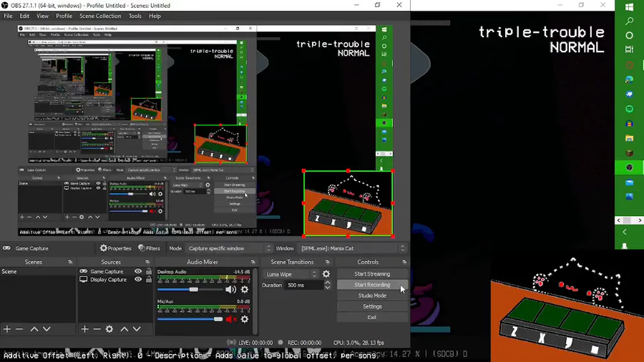The image size is (644, 362).
Task: Click Start Streaming button
Action: coord(372,274)
